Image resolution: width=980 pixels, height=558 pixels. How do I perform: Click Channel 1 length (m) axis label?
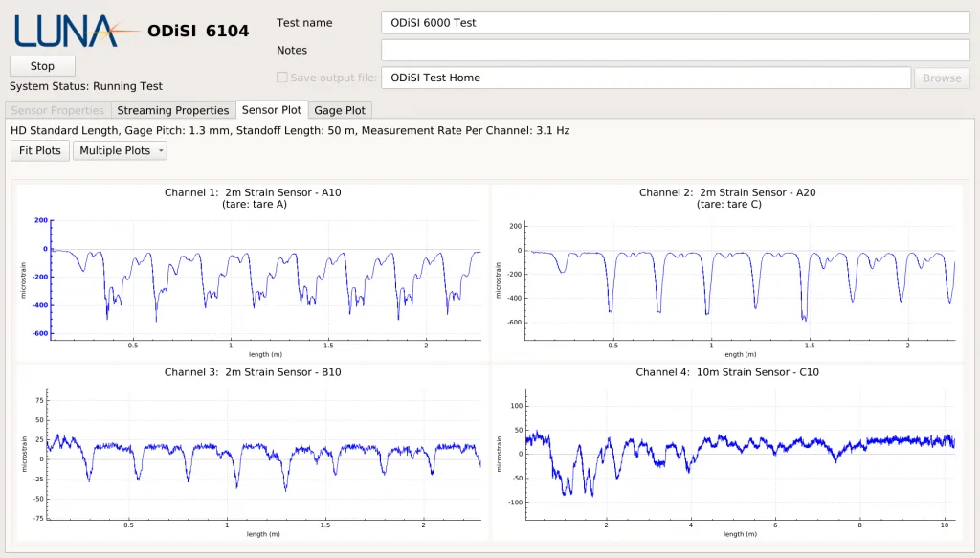click(x=266, y=354)
